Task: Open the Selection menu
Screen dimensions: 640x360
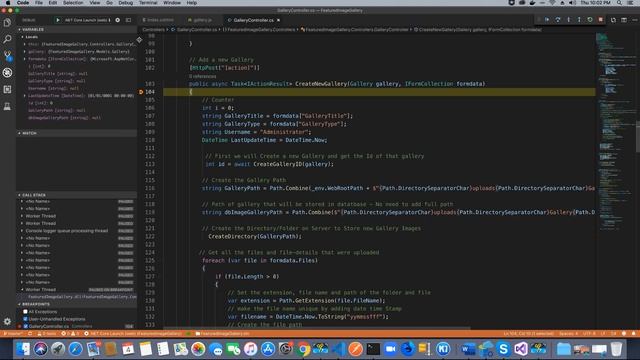Action: [73, 3]
